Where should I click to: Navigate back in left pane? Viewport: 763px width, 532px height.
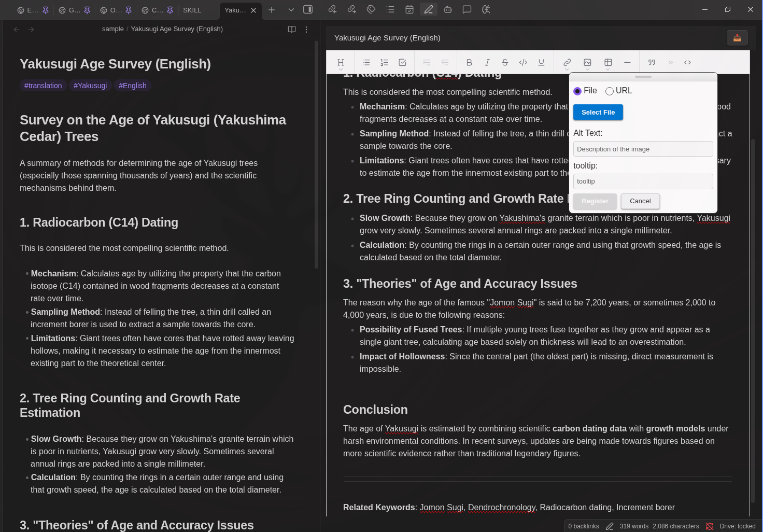point(17,30)
